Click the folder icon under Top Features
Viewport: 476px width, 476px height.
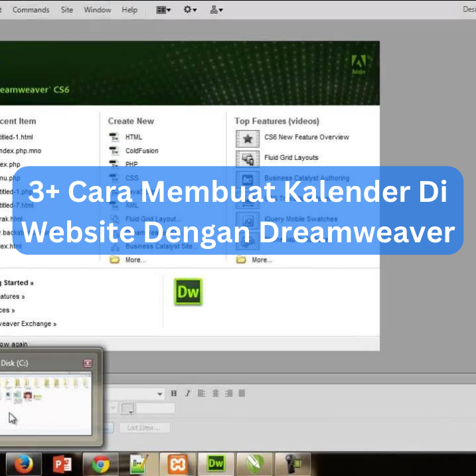click(x=242, y=260)
